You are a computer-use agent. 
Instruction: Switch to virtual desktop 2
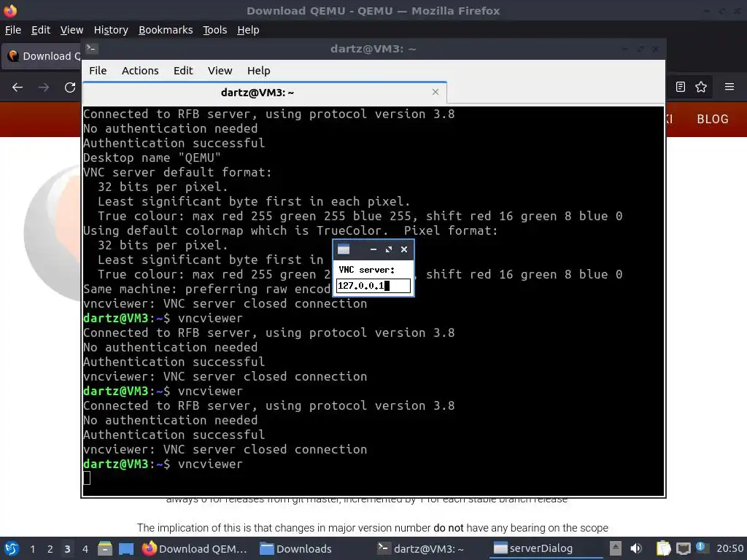tap(50, 548)
